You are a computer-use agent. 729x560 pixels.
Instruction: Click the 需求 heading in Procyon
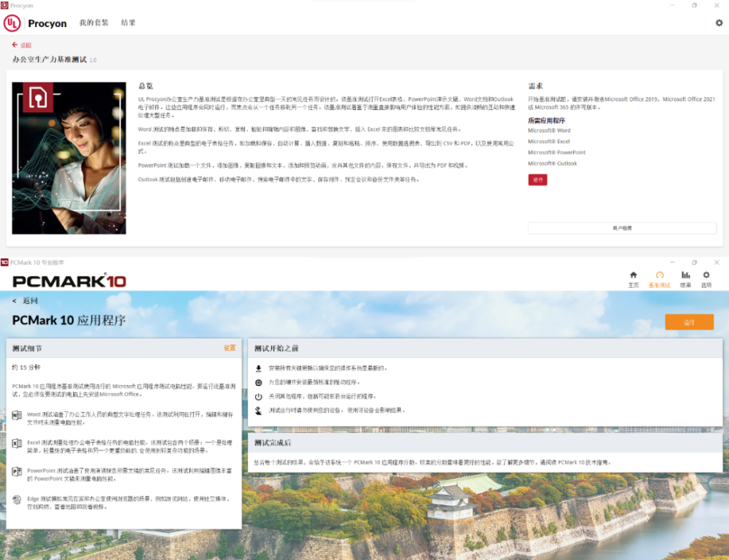(535, 86)
